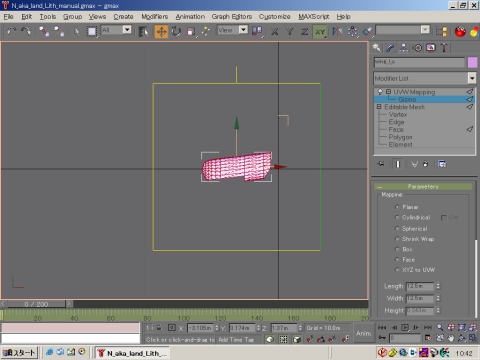The image size is (480, 360).
Task: Select Face sub-object level
Action: click(396, 129)
